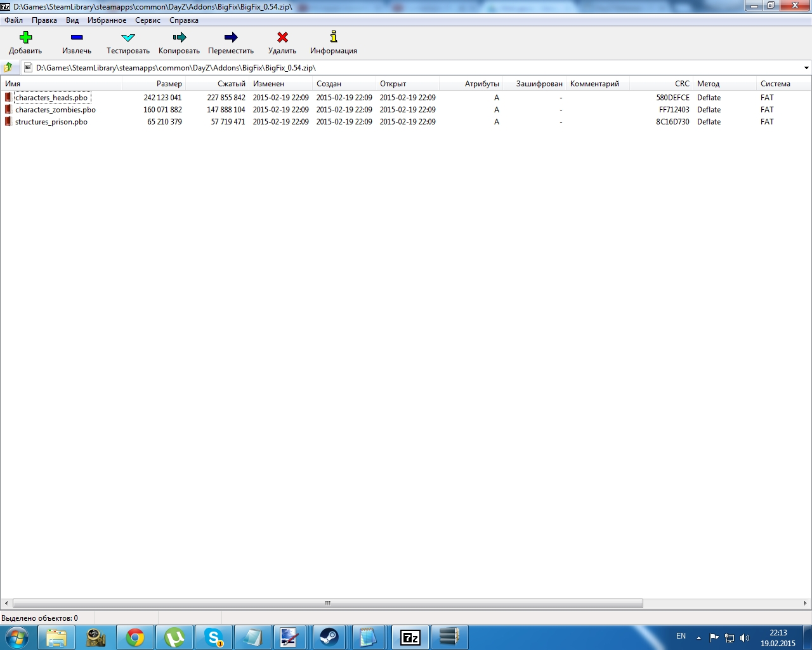812x650 pixels.
Task: Click the Извлечь extract icon
Action: pos(77,37)
